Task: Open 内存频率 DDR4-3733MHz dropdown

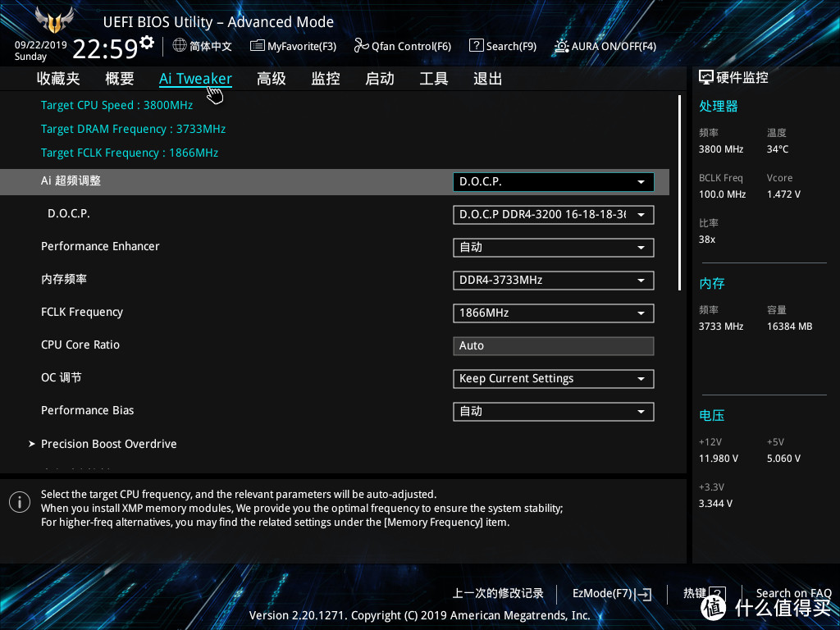Action: click(x=554, y=281)
